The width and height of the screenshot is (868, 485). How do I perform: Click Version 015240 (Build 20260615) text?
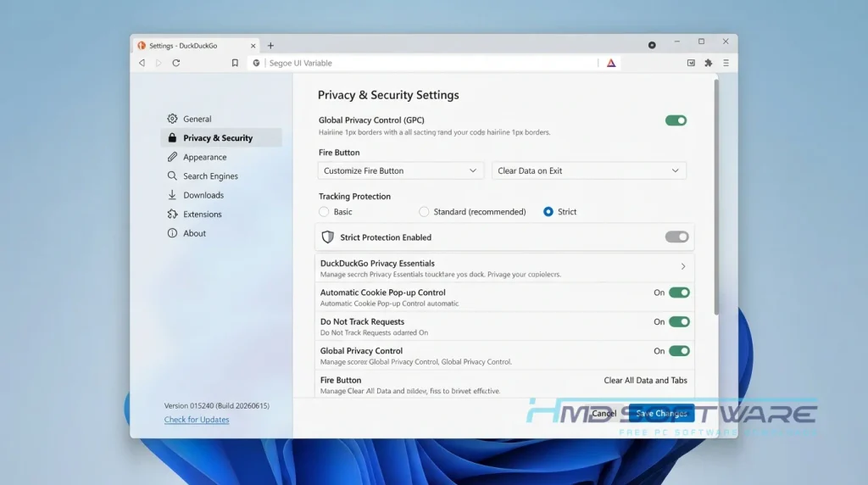coord(216,405)
